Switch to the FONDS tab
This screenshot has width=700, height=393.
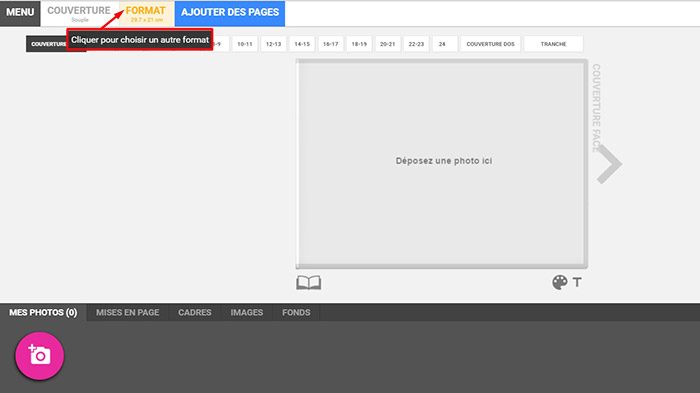coord(296,313)
